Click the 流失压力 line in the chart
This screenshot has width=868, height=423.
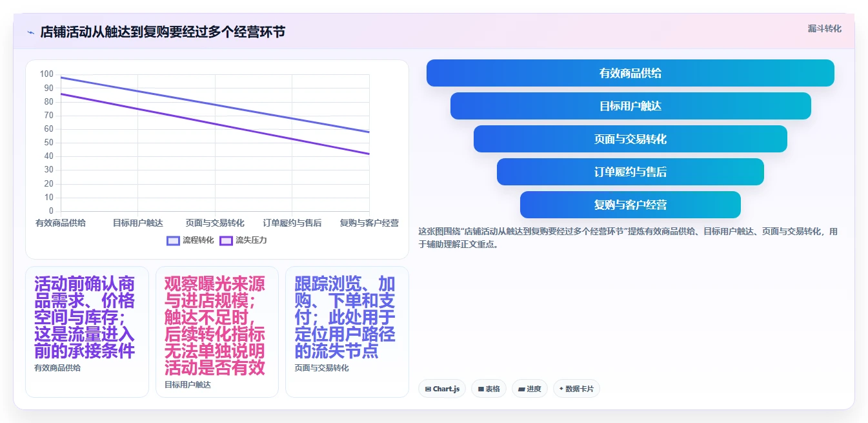(x=215, y=124)
